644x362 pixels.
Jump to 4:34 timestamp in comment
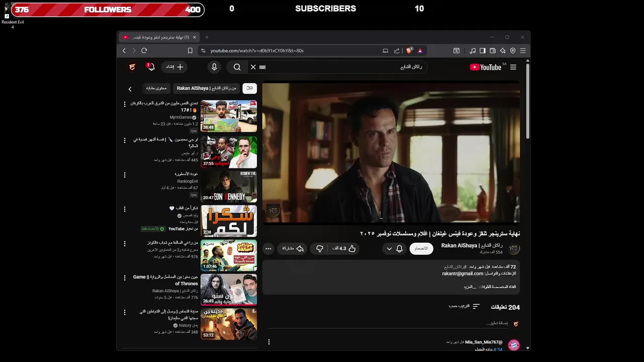498,349
